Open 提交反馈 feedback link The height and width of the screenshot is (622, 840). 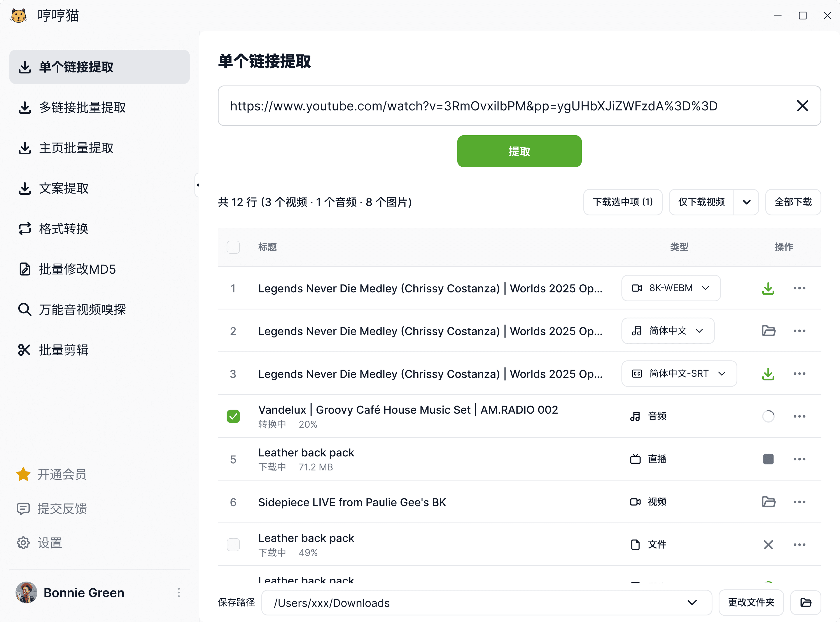pyautogui.click(x=52, y=509)
